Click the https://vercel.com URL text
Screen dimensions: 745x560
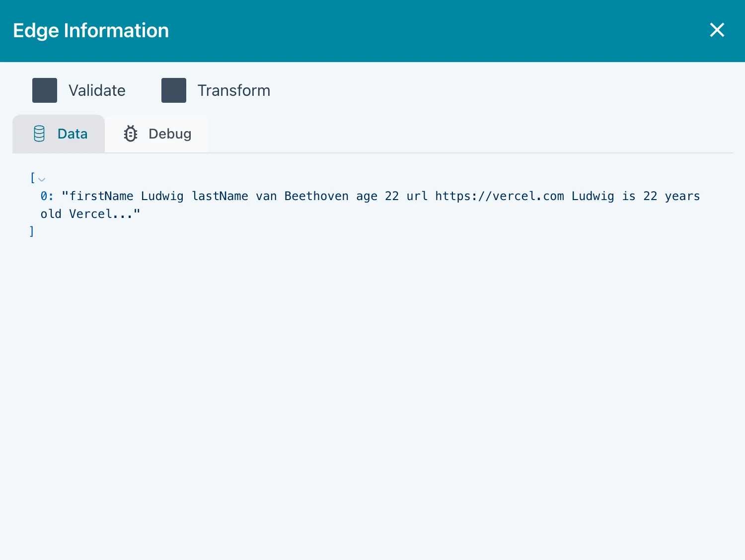(x=499, y=197)
